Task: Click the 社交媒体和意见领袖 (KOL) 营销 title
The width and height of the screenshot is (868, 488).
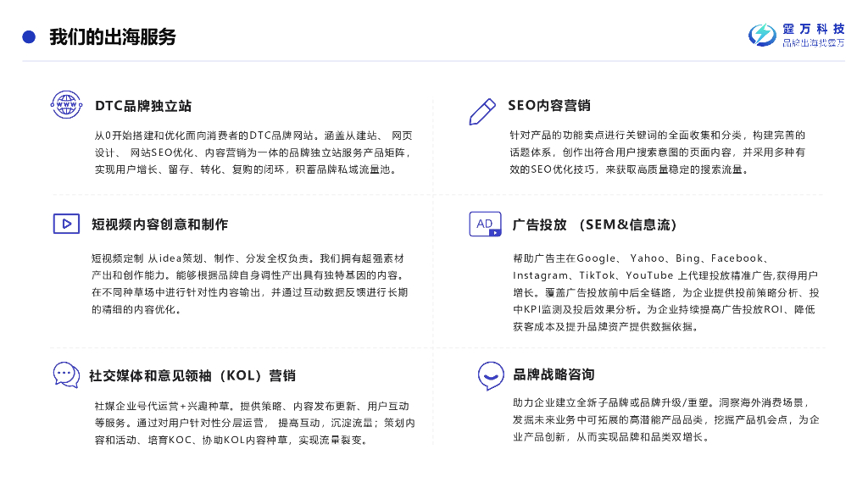Action: pos(192,375)
